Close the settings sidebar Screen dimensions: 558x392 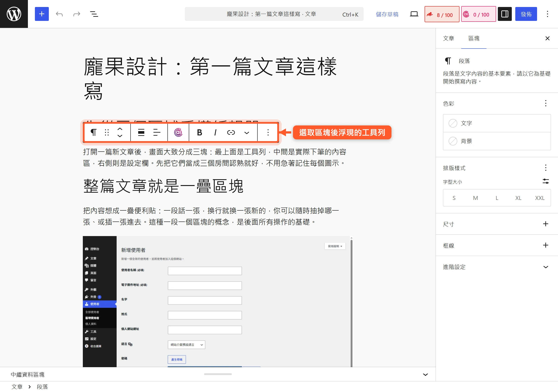coord(547,38)
